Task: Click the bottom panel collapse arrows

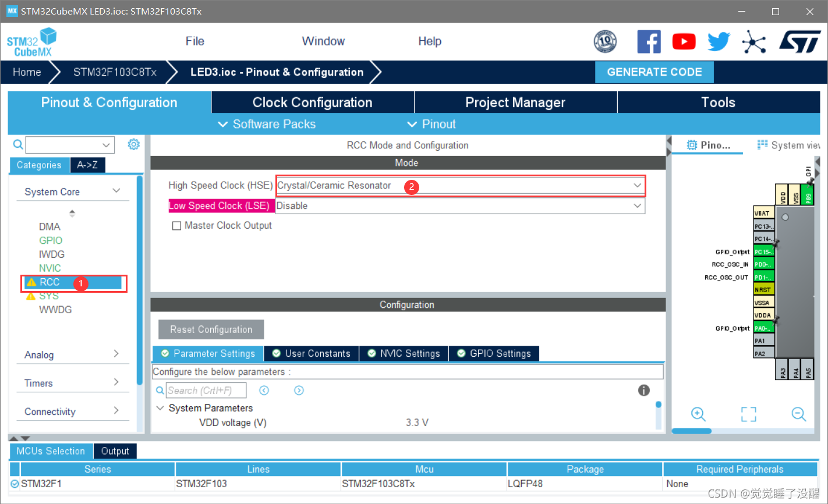Action: coord(19,438)
